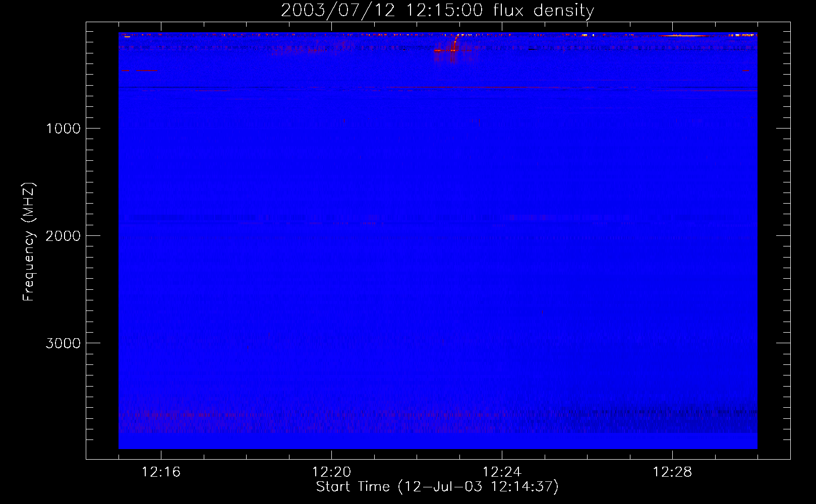Click the 12:16 time tick label

pyautogui.click(x=161, y=472)
